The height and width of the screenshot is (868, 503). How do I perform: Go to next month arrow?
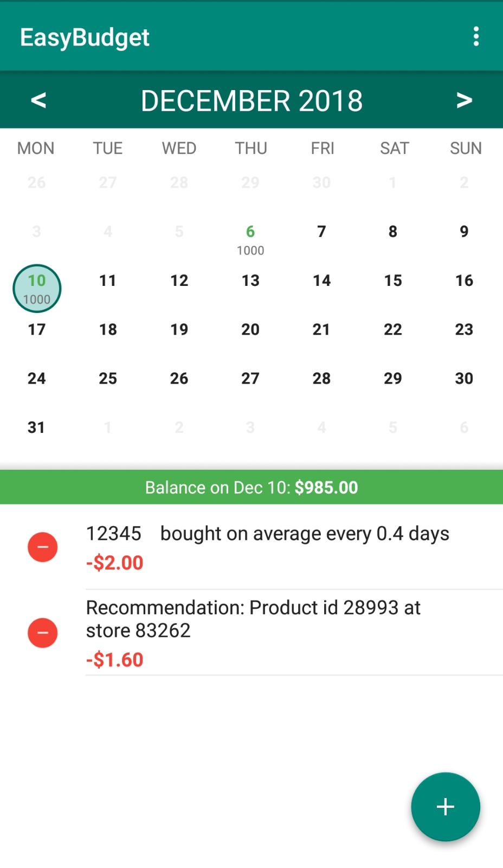point(464,100)
